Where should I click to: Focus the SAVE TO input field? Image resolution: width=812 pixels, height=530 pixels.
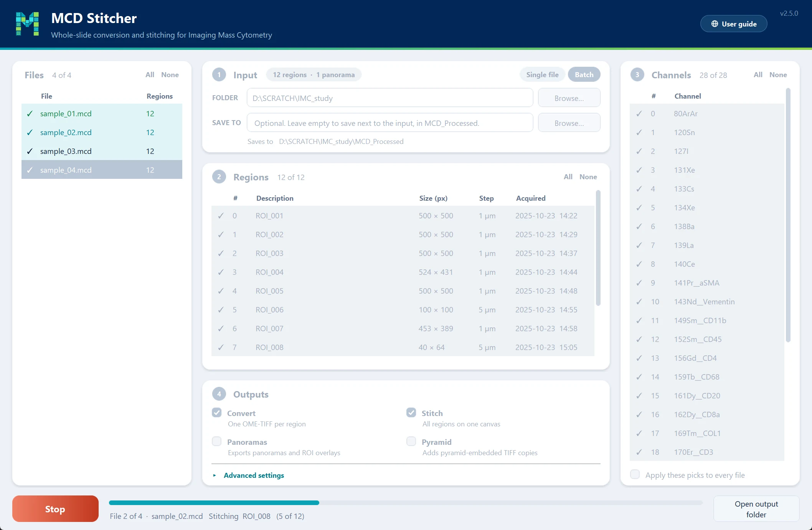tap(390, 123)
